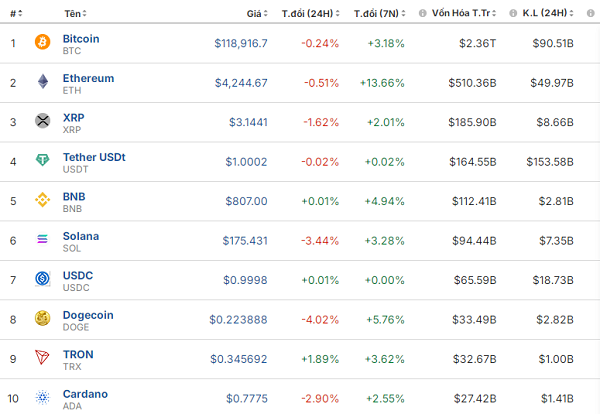Click Tether 24H volume $153.58B
600x414 pixels.
click(550, 162)
